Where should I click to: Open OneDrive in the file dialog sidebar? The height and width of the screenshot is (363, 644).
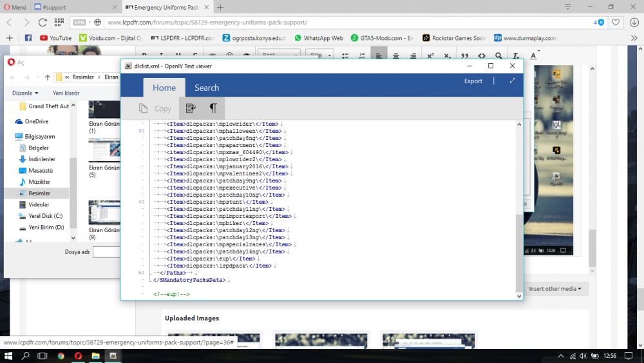pyautogui.click(x=36, y=121)
